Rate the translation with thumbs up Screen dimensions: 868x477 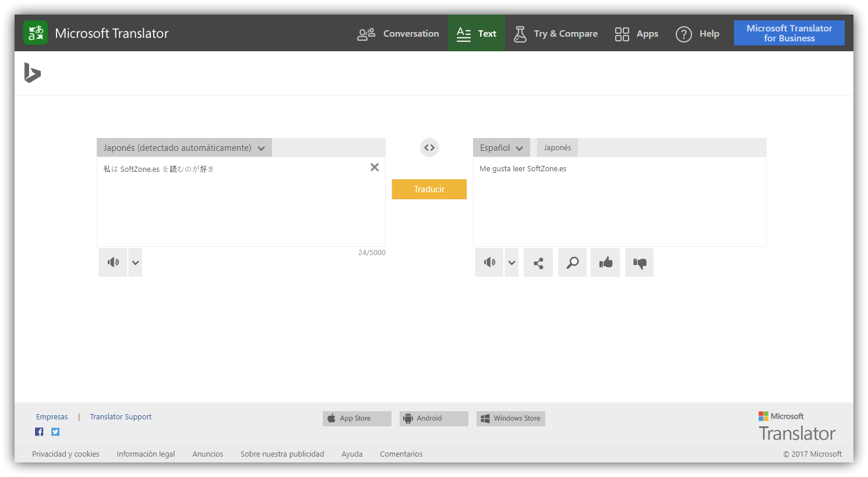click(605, 263)
